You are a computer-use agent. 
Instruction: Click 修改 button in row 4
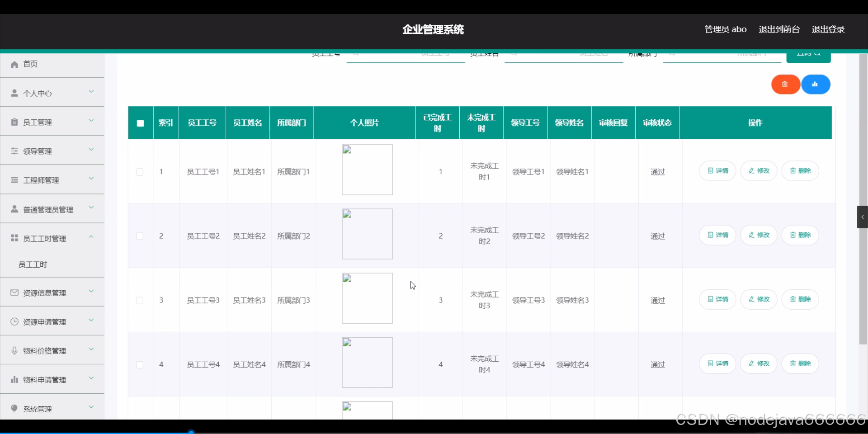pos(759,363)
